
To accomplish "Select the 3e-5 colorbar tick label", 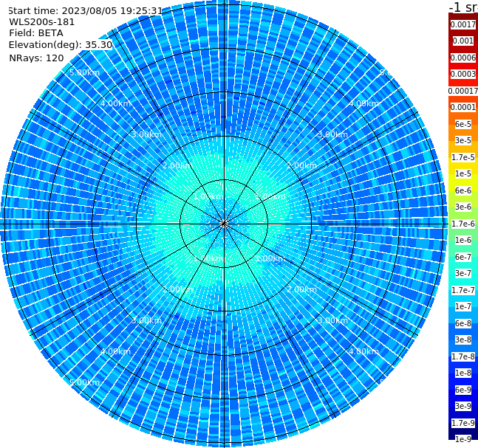I will pyautogui.click(x=463, y=141).
